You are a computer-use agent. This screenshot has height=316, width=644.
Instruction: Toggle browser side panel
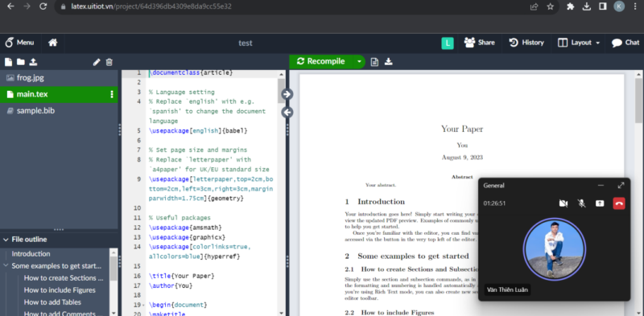tap(602, 6)
